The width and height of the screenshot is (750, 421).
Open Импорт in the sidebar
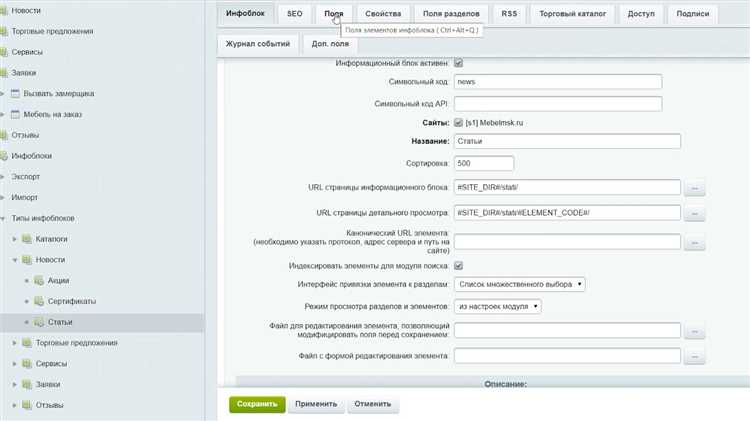click(x=24, y=197)
